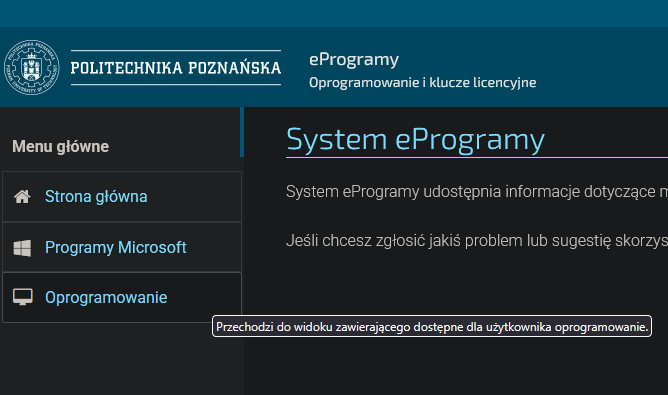Click the 'System eProgramy' page heading
This screenshot has width=668, height=395.
415,139
